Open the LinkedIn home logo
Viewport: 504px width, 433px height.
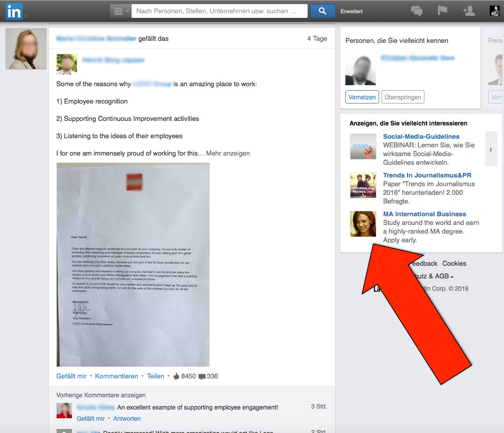point(14,11)
